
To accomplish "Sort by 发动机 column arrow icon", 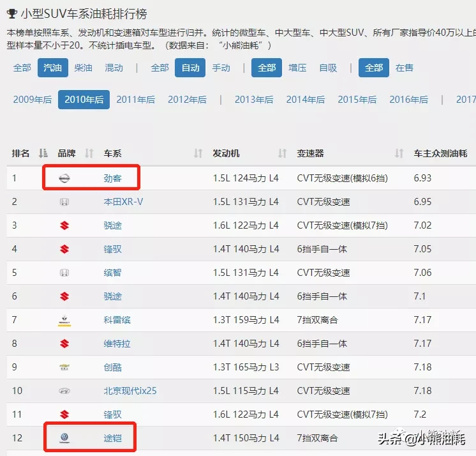I will tap(282, 153).
